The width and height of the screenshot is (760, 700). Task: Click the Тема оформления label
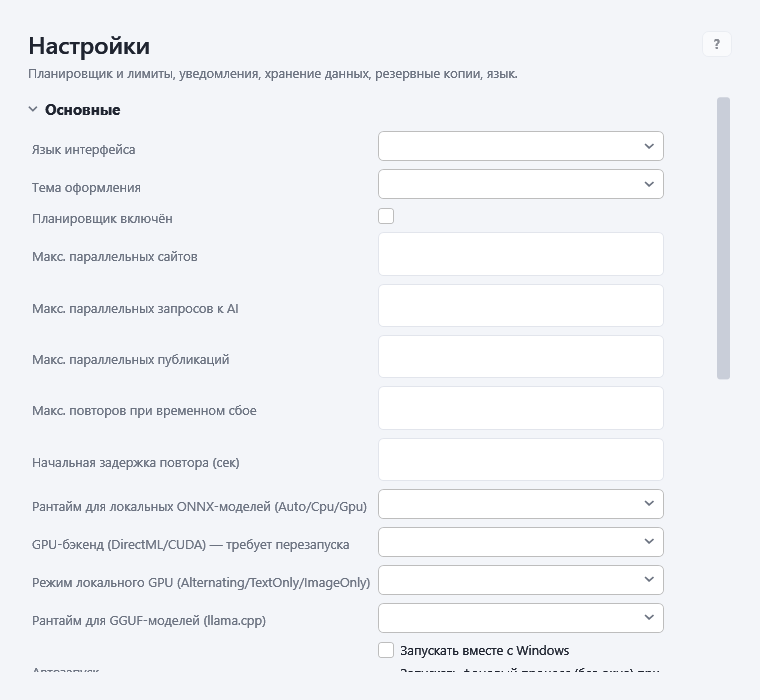pos(86,188)
